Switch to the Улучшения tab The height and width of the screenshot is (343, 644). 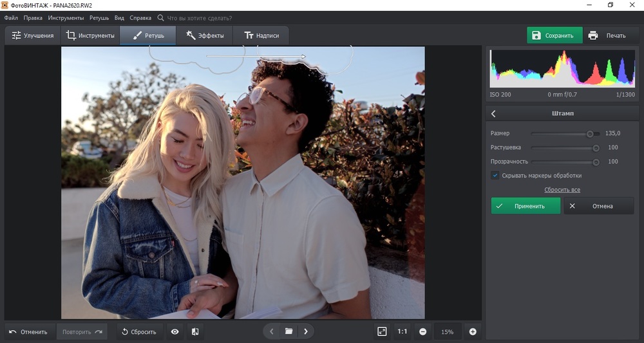coord(33,35)
